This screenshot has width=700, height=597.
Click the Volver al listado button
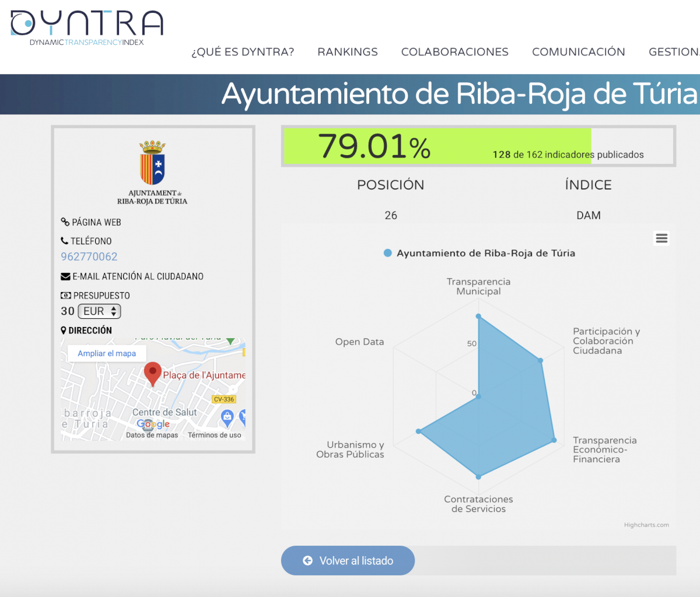348,561
